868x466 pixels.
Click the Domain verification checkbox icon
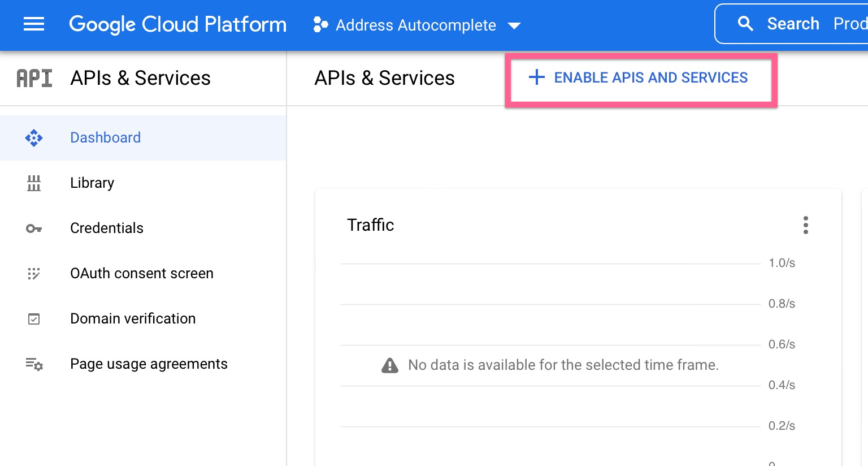(34, 318)
